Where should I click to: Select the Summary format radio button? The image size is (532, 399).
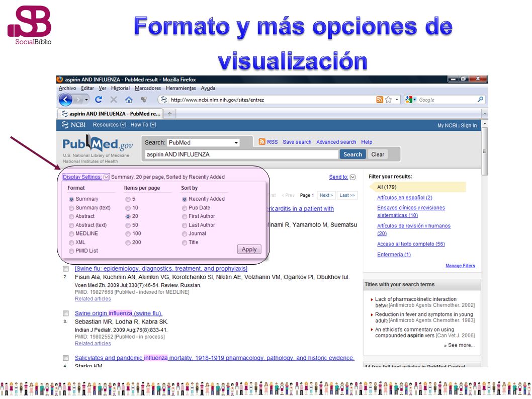tap(71, 199)
